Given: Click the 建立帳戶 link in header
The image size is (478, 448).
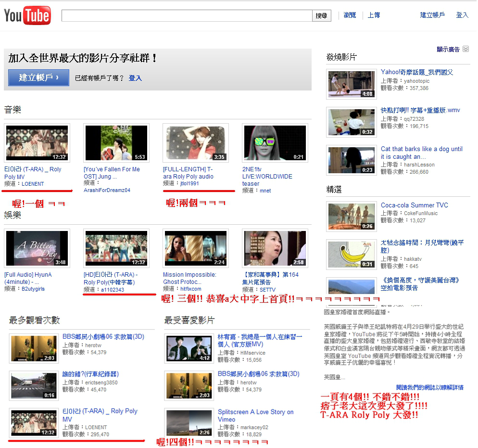Looking at the screenshot, I should coord(432,15).
